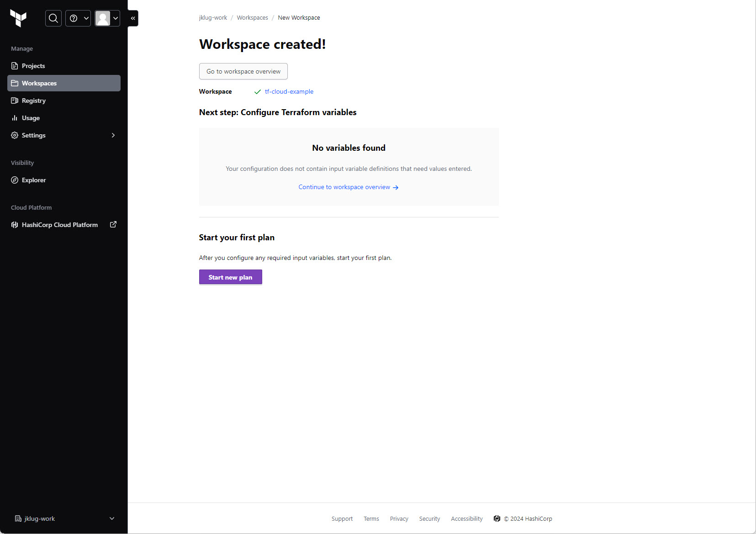
Task: Open Projects in the sidebar
Action: click(33, 66)
